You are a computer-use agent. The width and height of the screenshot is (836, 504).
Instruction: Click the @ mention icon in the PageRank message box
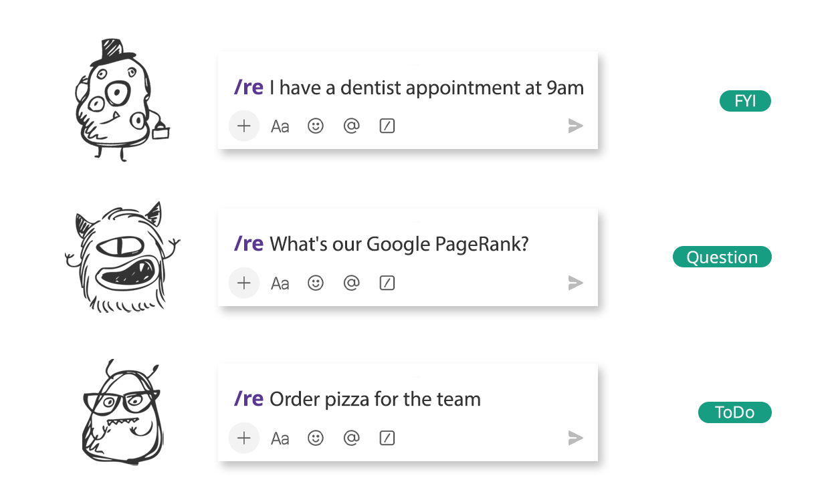point(351,283)
